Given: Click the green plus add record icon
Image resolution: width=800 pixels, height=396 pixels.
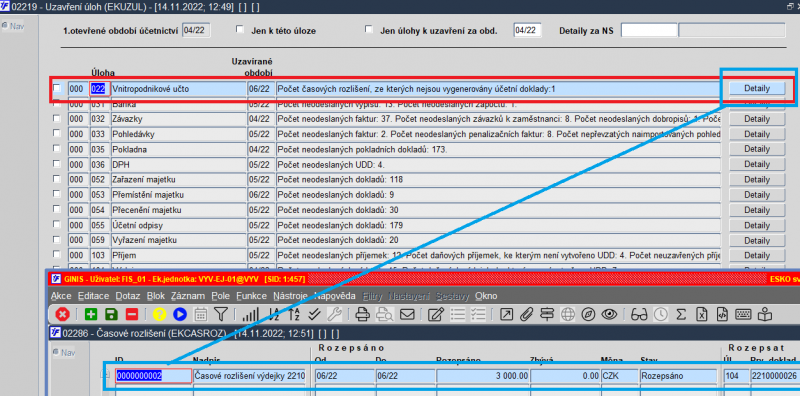Looking at the screenshot, I should tap(91, 314).
